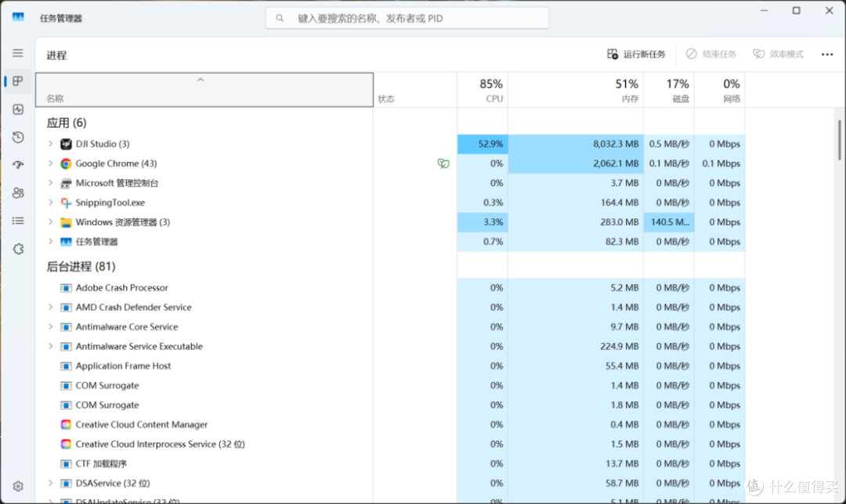
Task: Click Chrome's efficiency mode leaf icon
Action: pyautogui.click(x=443, y=164)
